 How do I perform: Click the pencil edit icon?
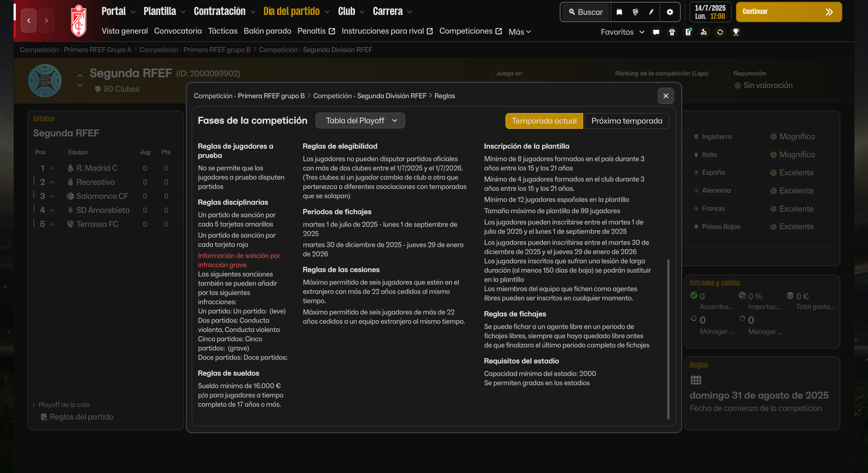pyautogui.click(x=651, y=12)
